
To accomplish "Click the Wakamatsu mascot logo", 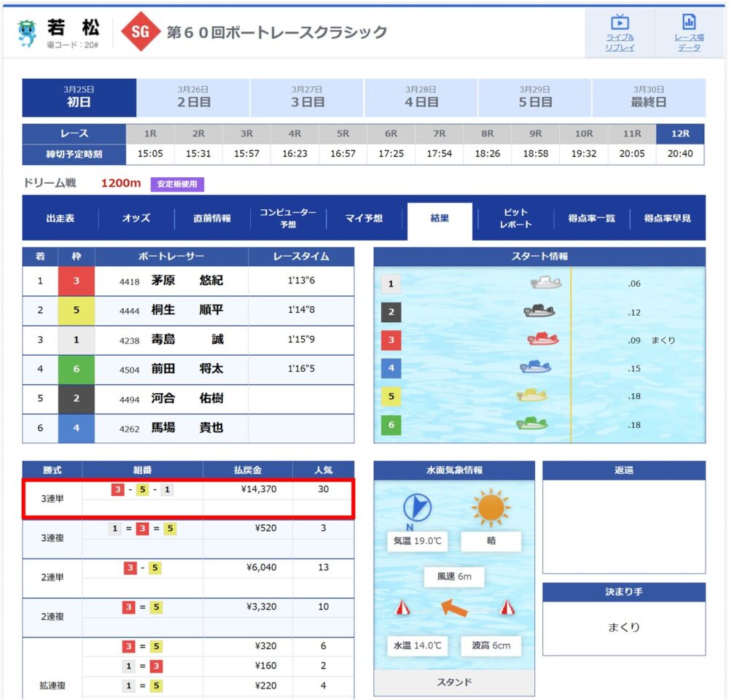I will pyautogui.click(x=27, y=33).
